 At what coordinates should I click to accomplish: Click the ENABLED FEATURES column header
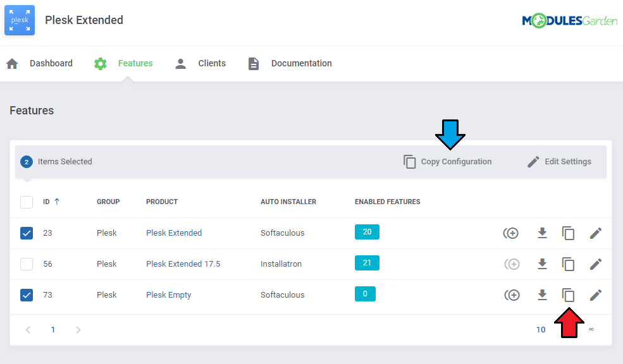[x=387, y=202]
